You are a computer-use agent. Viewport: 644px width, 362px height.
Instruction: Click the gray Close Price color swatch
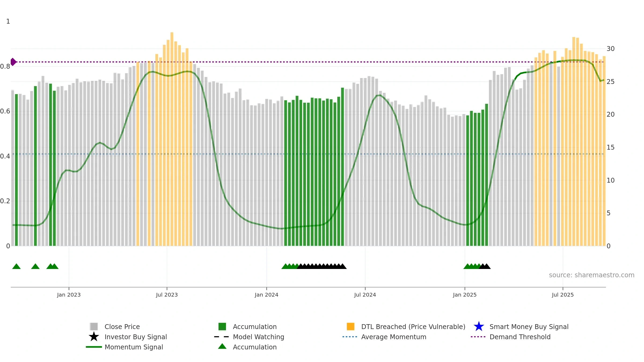(x=94, y=327)
